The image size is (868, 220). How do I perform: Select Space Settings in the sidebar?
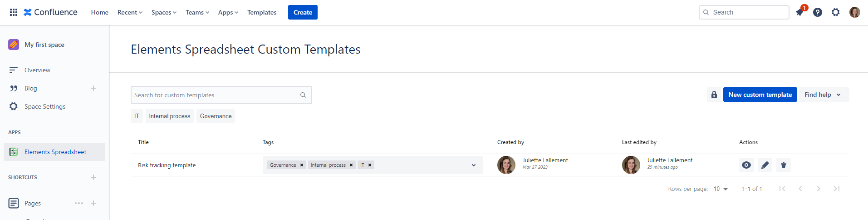pos(44,106)
